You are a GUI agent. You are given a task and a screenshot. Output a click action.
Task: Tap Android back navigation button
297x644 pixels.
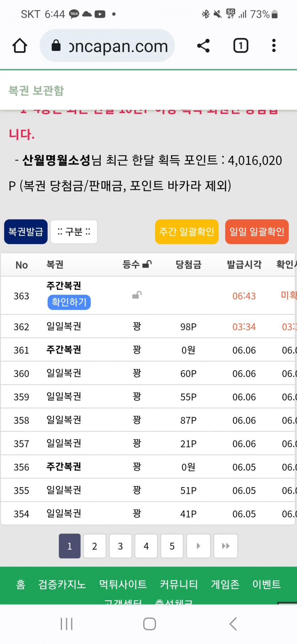[x=233, y=624]
